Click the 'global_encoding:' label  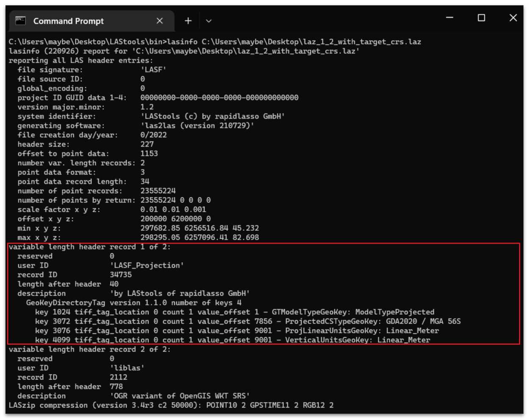pos(52,88)
